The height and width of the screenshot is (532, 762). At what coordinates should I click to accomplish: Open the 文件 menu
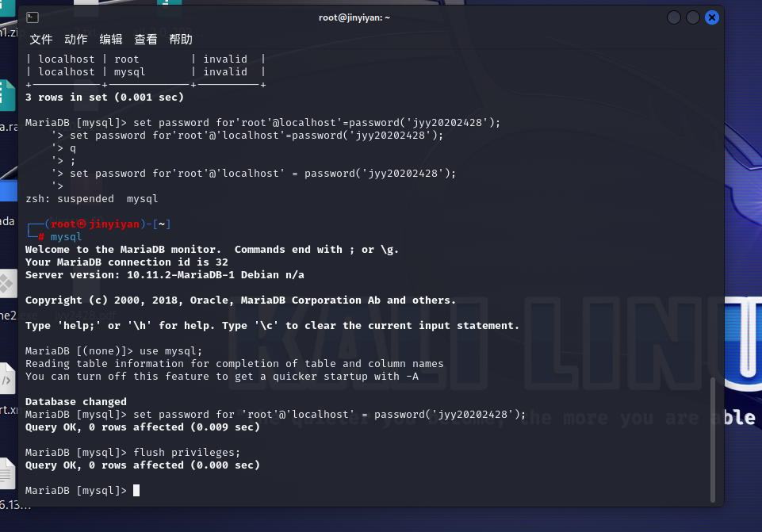40,40
